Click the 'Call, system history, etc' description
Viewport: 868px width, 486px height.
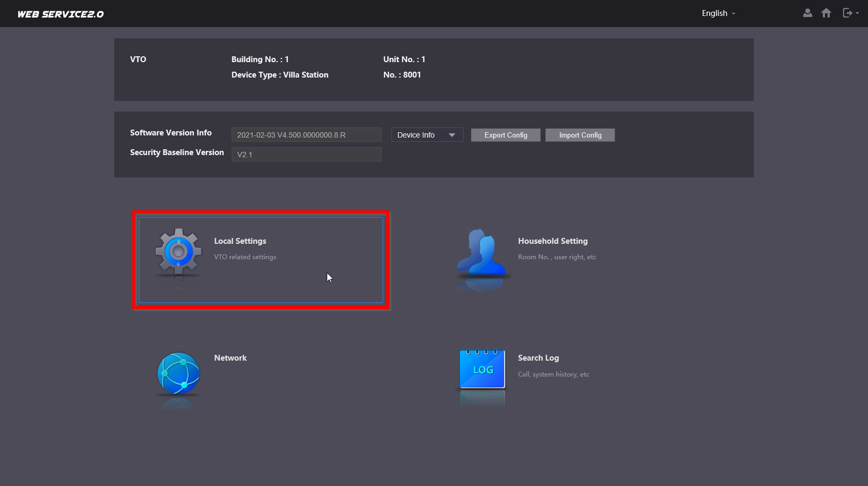pyautogui.click(x=554, y=374)
